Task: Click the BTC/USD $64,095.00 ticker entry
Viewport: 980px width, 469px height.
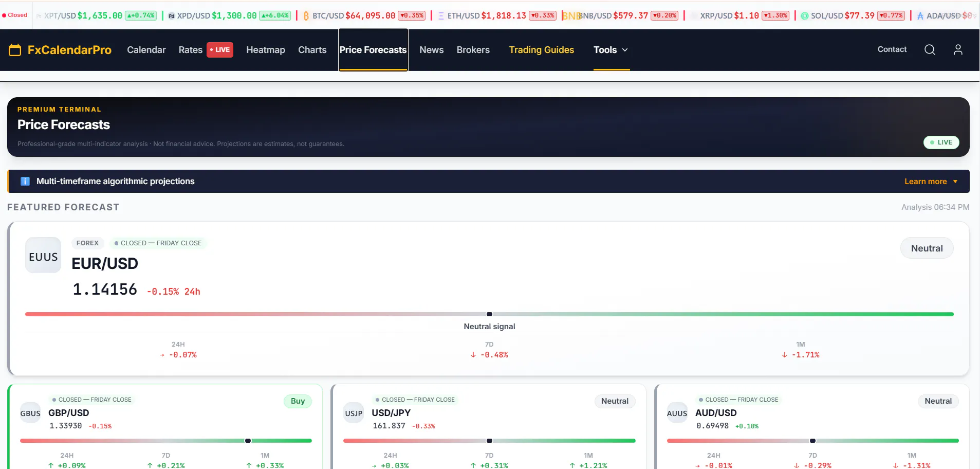Action: pos(364,16)
